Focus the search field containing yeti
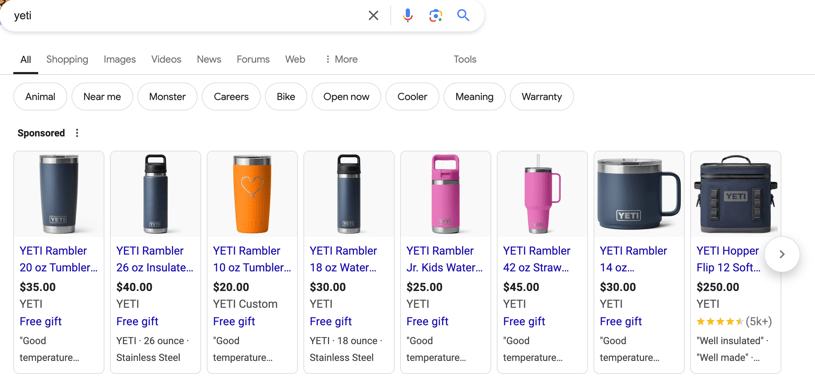 (187, 16)
